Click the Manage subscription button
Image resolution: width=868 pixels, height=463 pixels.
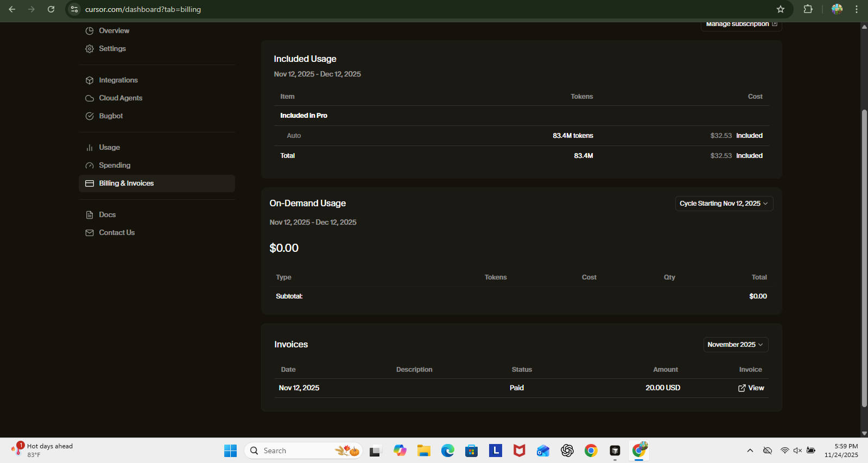coord(741,24)
